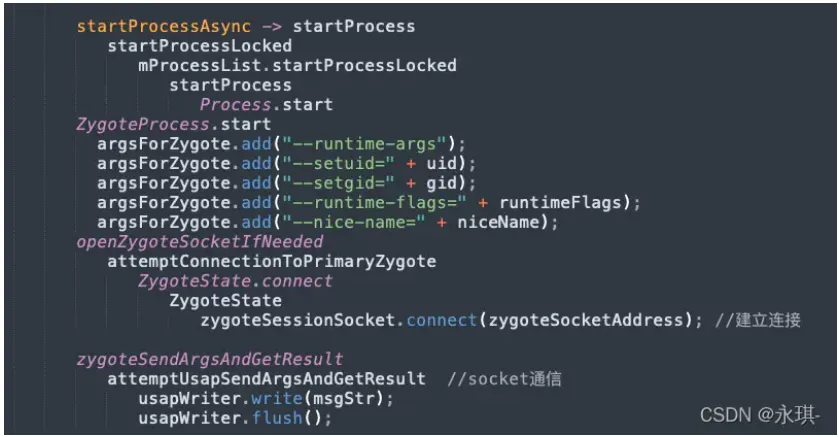Click the ZygoteProcess.start line
The width and height of the screenshot is (839, 437).
coord(173,125)
